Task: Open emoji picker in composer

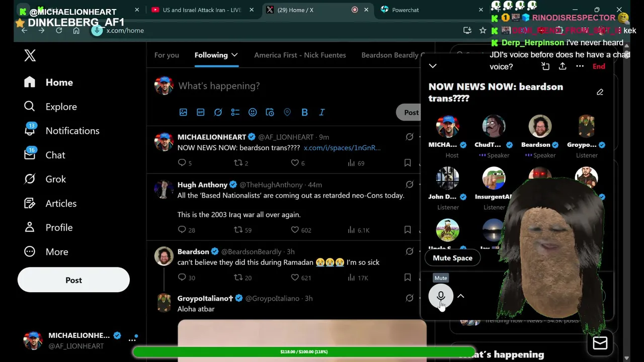Action: coord(253,112)
